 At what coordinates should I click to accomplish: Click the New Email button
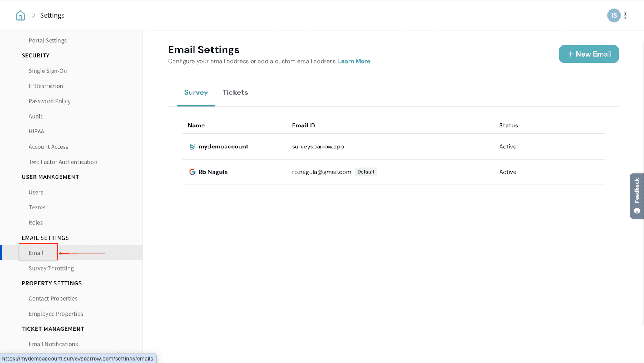click(588, 54)
